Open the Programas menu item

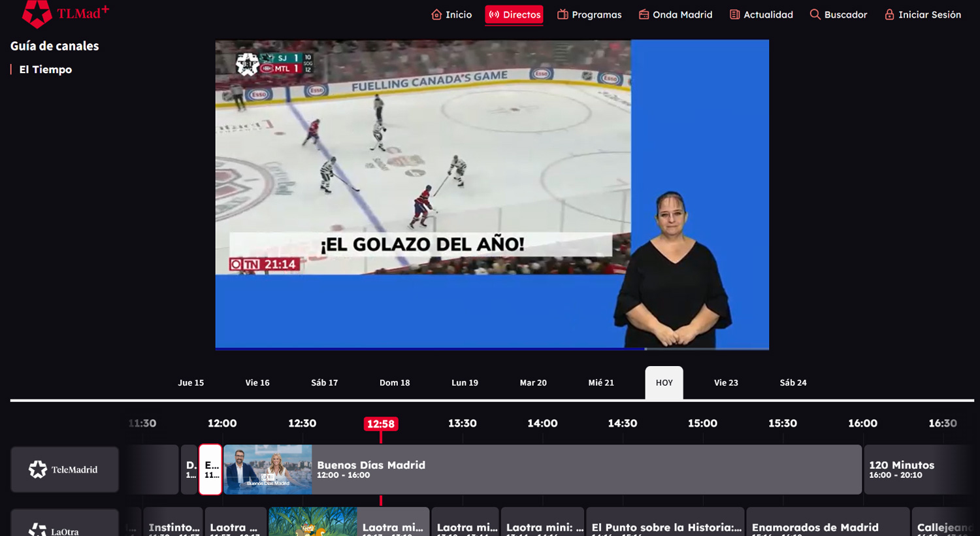point(589,14)
